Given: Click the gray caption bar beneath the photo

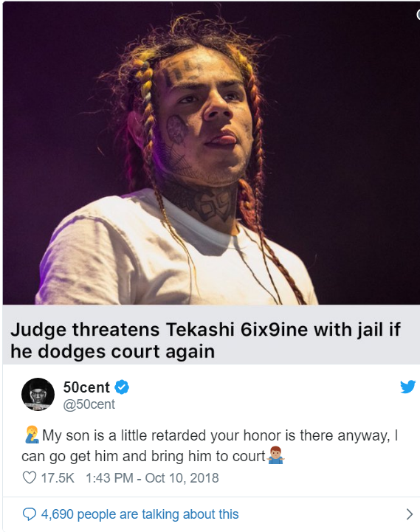Looking at the screenshot, I should pos(211,334).
